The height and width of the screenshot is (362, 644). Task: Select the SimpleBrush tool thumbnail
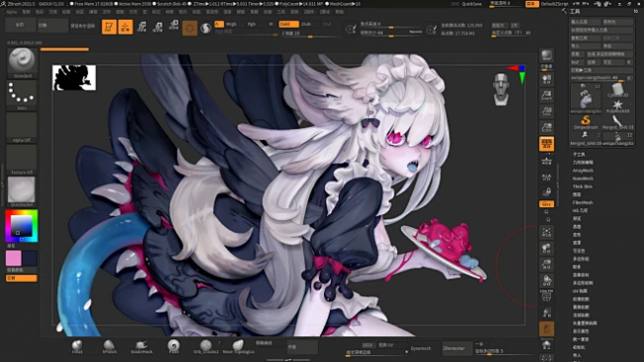586,123
